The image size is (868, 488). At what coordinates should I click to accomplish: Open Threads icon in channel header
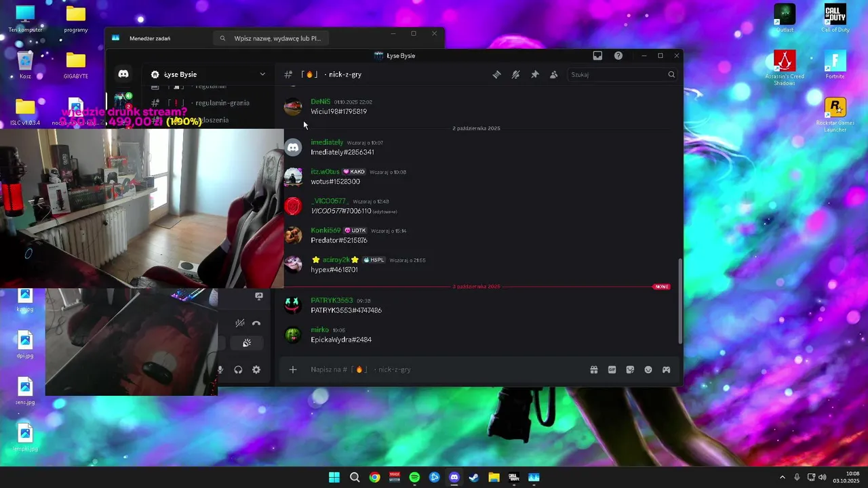coord(496,75)
